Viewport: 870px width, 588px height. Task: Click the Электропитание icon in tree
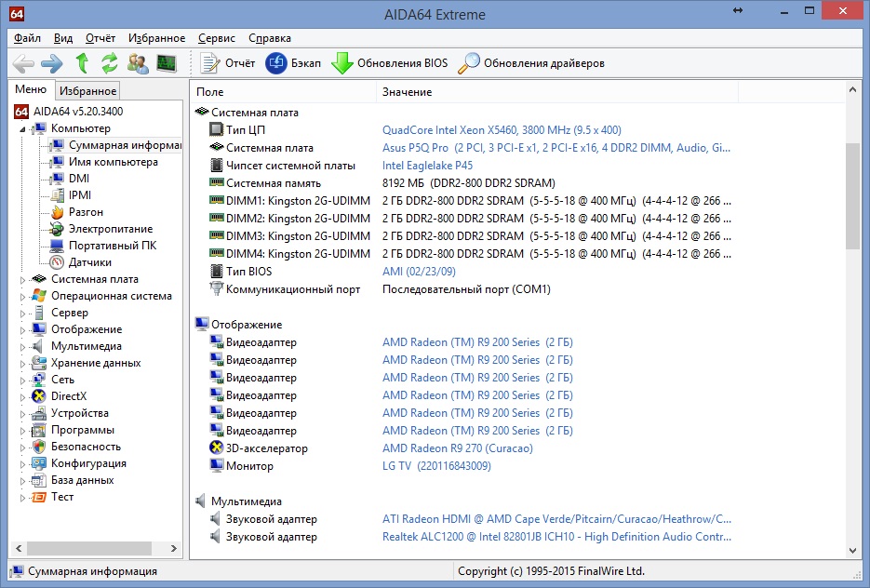(57, 229)
